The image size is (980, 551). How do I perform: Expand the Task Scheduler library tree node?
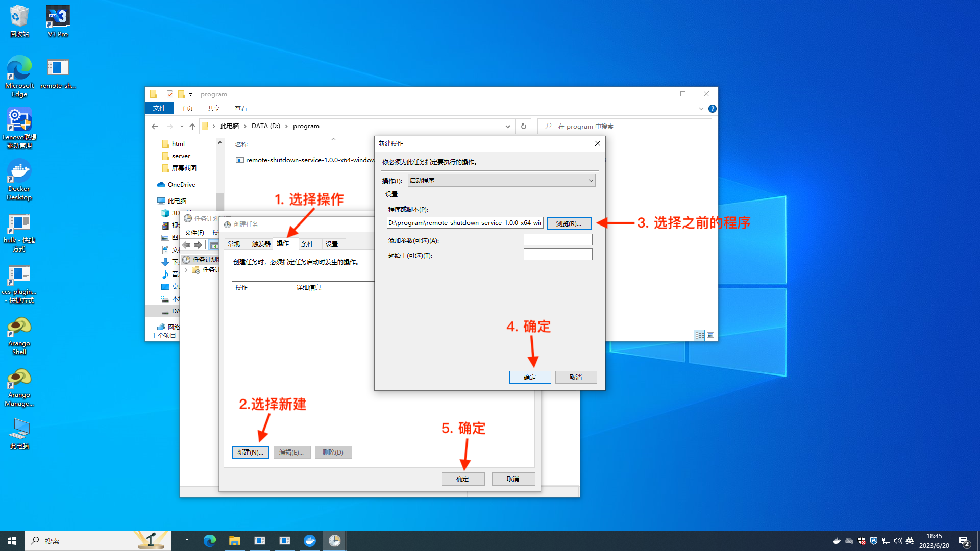click(x=186, y=270)
